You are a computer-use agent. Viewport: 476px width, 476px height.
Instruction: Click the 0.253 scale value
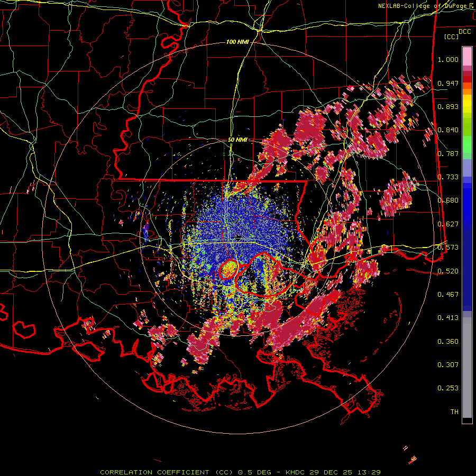coord(448,388)
